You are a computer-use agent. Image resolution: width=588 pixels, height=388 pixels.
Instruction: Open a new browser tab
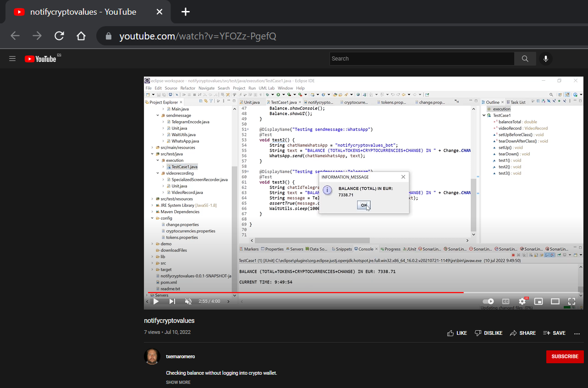tap(185, 12)
